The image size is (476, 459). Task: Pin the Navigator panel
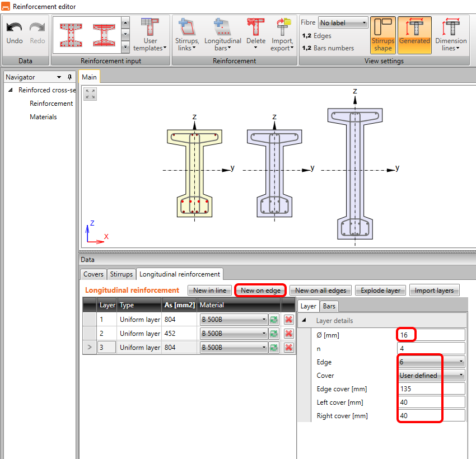[69, 77]
